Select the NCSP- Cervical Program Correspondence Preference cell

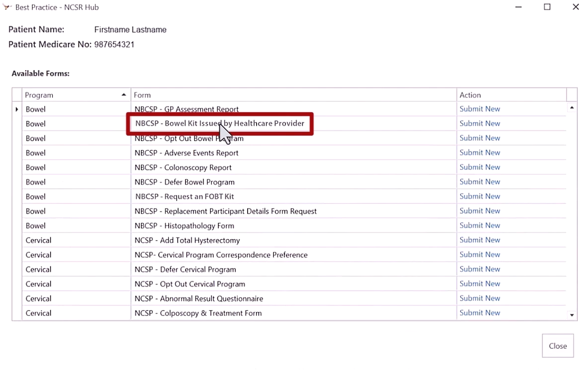coord(294,255)
